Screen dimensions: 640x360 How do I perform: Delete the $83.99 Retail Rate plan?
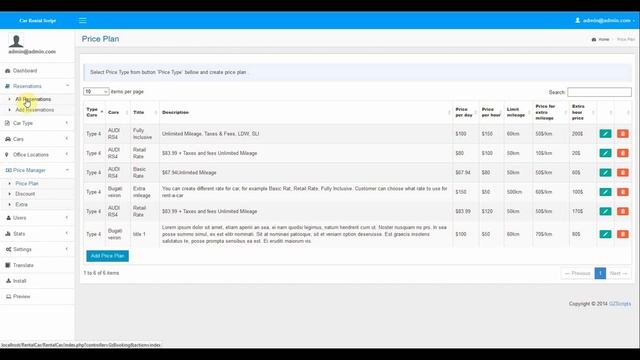tap(622, 211)
